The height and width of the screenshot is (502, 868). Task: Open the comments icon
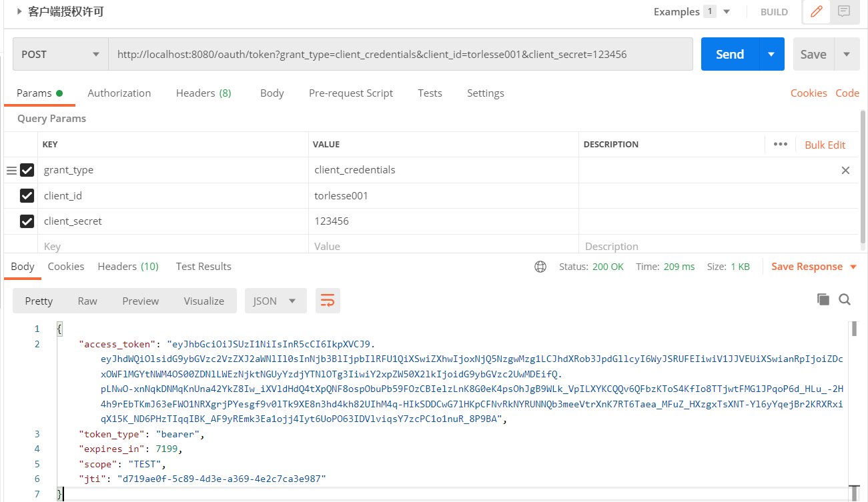pyautogui.click(x=844, y=11)
